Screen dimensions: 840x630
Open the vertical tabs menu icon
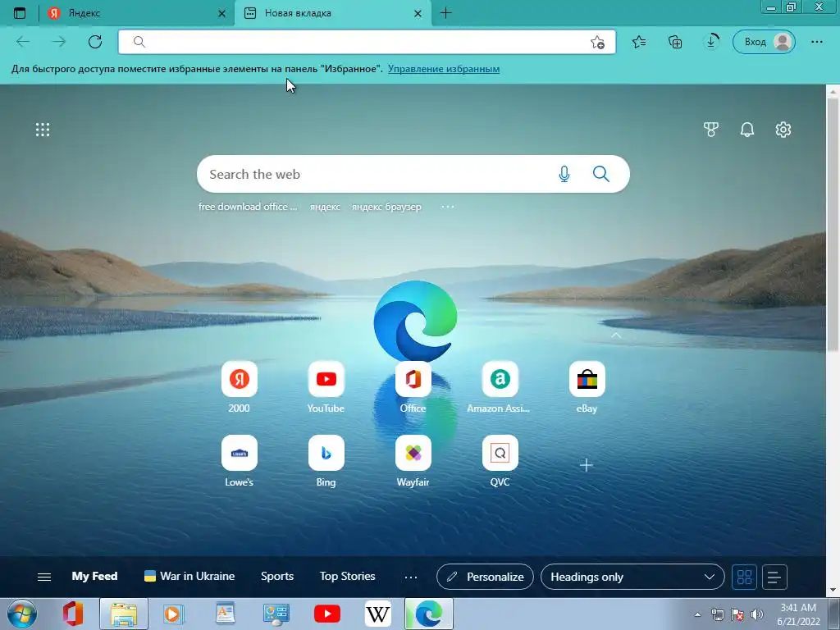click(20, 13)
